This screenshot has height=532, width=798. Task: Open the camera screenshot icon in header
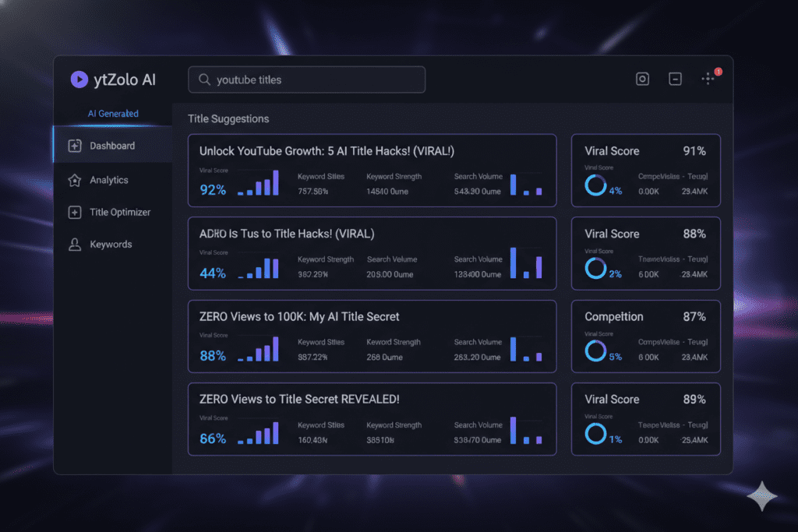click(642, 79)
